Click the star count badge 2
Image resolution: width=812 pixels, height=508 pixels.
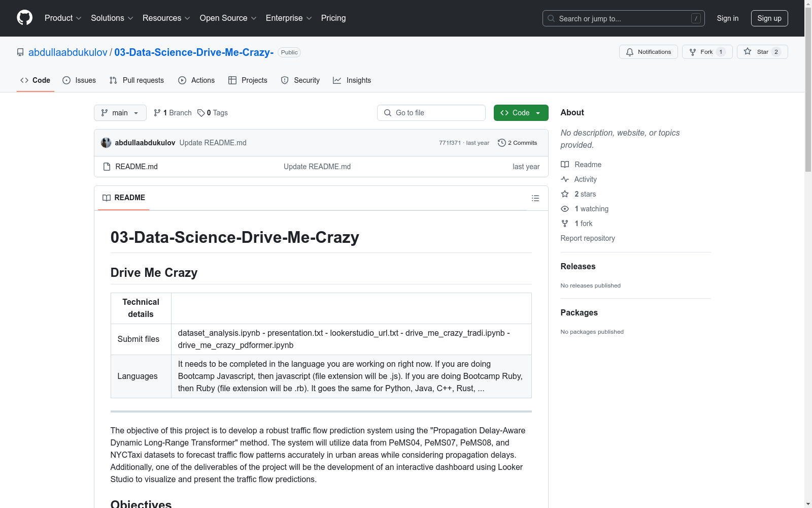pos(776,52)
